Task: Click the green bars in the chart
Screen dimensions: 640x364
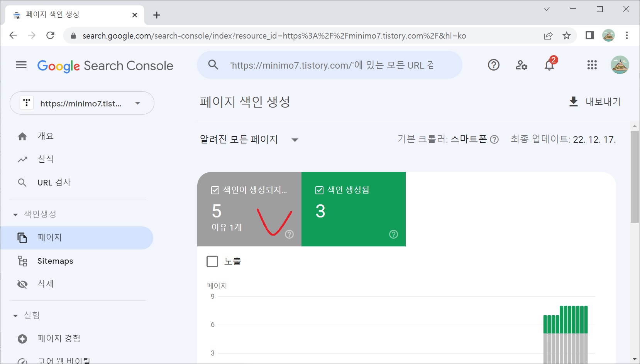Action: click(x=566, y=320)
